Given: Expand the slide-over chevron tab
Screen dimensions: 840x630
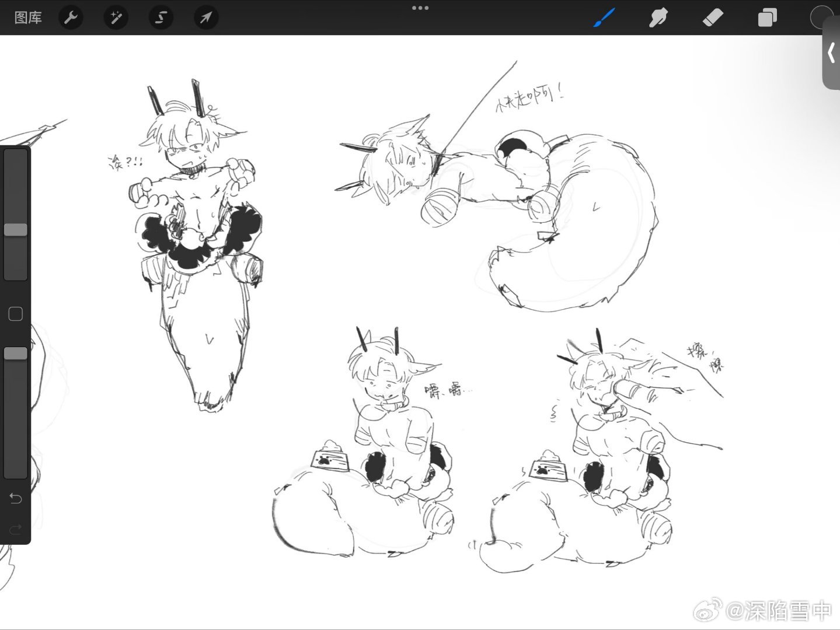Looking at the screenshot, I should point(831,53).
